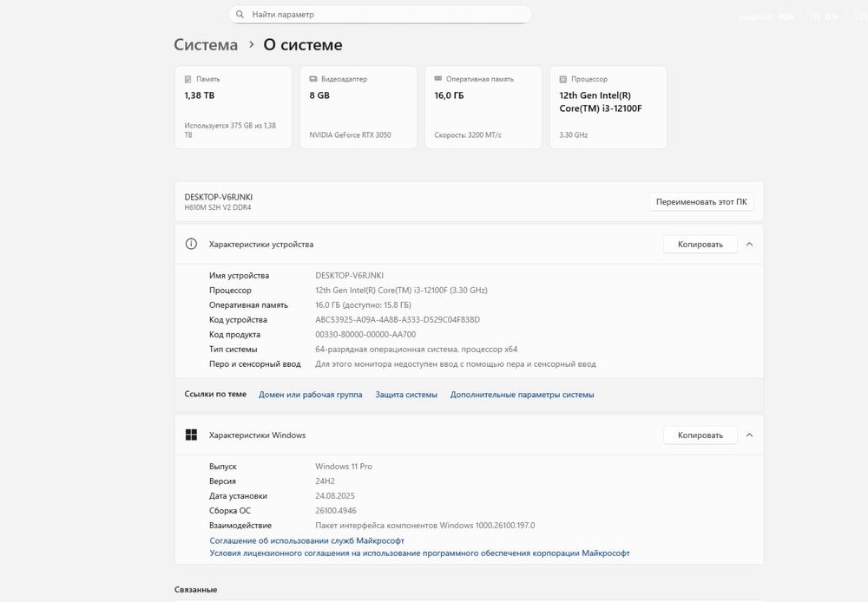
Task: Click the storage icon on Память card
Action: (188, 79)
